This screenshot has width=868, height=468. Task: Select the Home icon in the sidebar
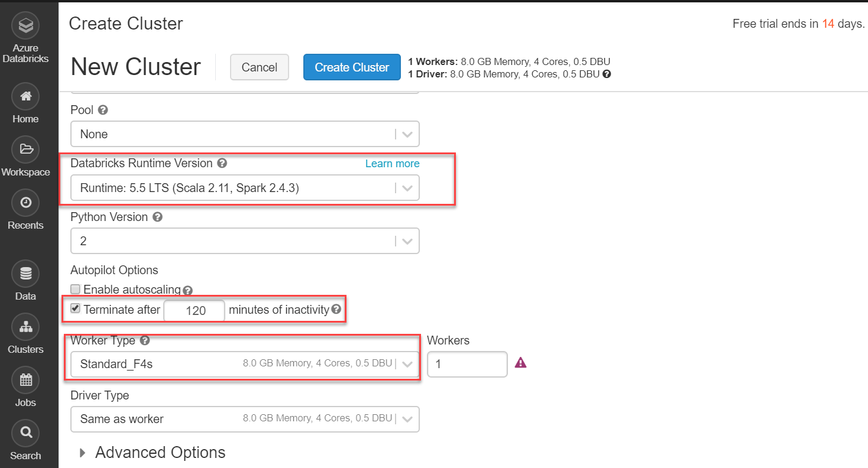(x=25, y=96)
